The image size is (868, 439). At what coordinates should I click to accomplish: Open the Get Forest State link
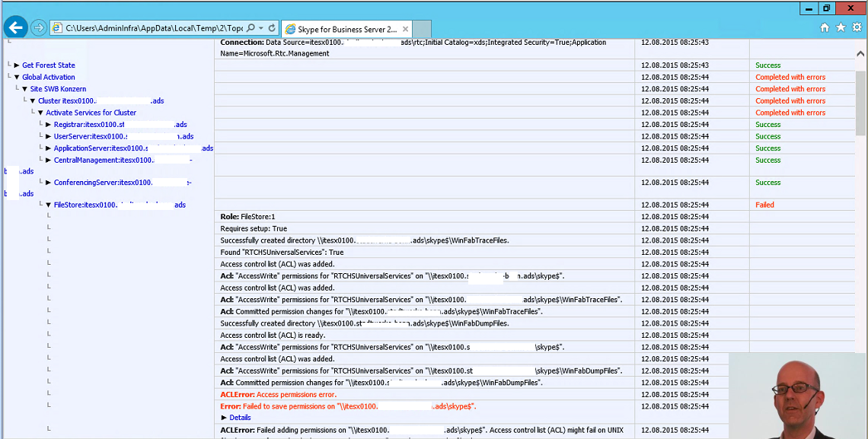point(49,65)
